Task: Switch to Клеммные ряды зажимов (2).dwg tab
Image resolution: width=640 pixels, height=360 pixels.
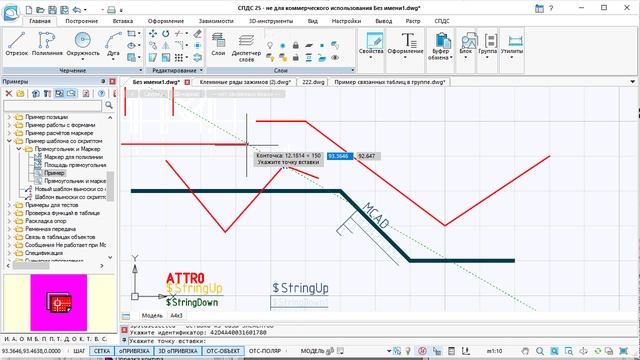Action: tap(245, 82)
